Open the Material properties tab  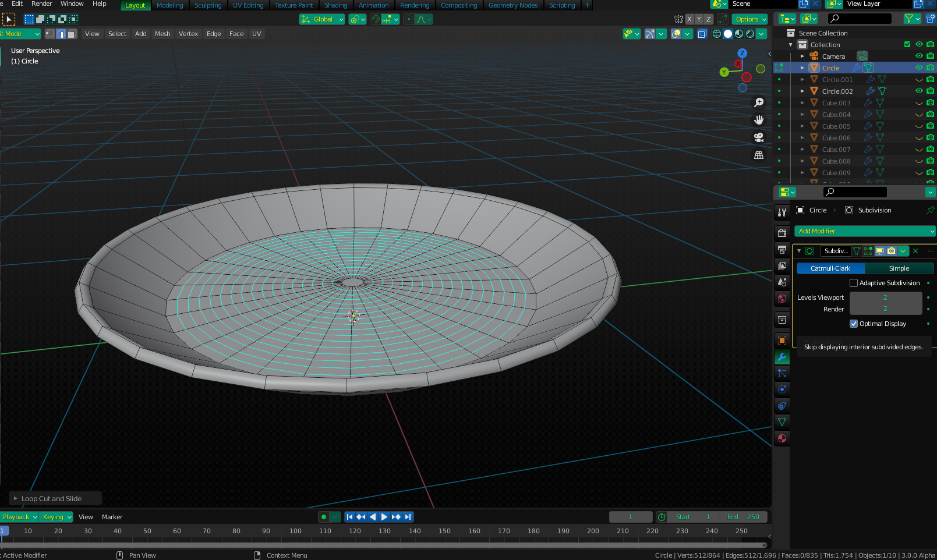click(782, 438)
